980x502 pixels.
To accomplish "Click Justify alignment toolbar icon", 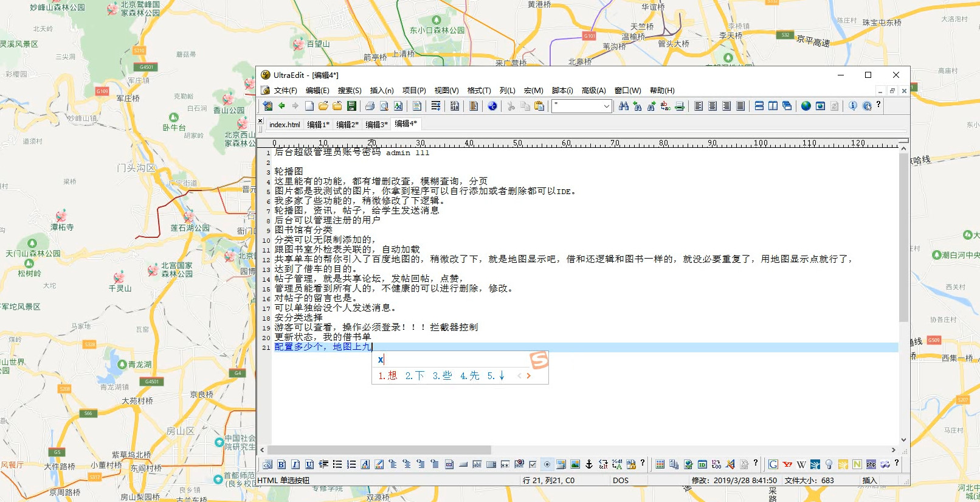I will 740,106.
